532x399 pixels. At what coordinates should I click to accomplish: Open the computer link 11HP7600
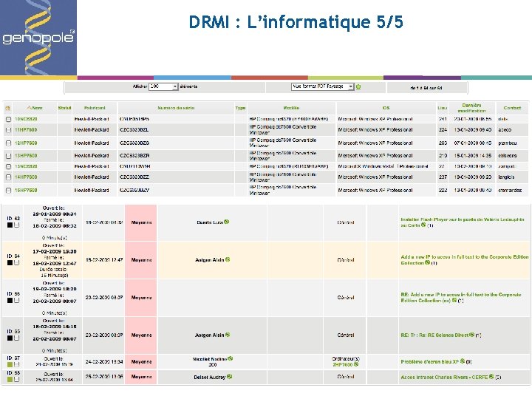(x=26, y=130)
